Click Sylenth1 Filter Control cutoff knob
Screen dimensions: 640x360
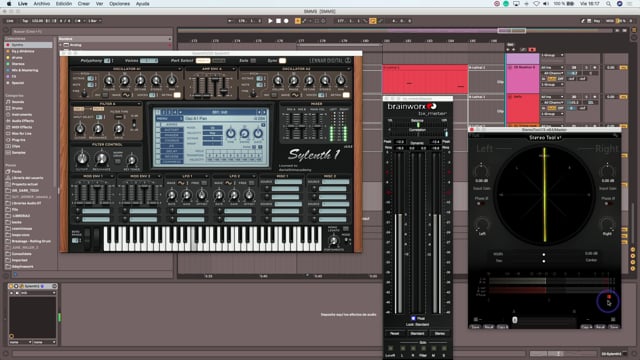click(82, 158)
